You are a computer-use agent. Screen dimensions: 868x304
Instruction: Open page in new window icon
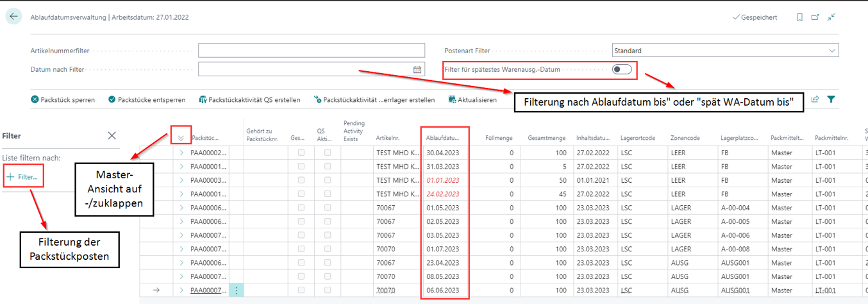(x=815, y=17)
